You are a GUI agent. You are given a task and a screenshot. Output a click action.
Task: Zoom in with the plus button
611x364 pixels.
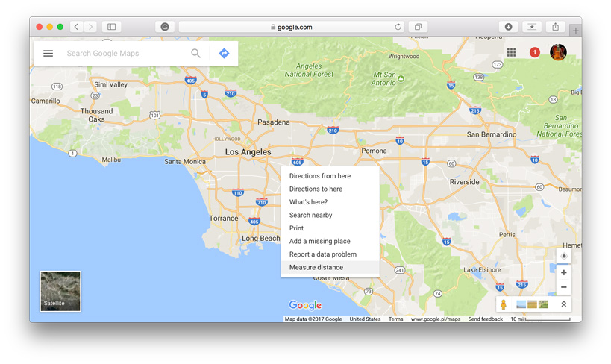pos(564,272)
